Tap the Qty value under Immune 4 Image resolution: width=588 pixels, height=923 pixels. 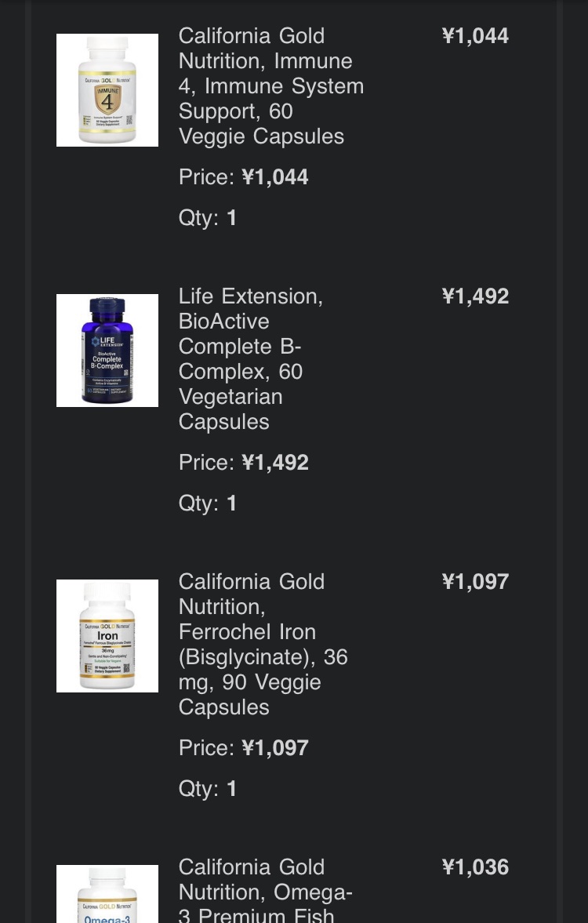point(230,218)
